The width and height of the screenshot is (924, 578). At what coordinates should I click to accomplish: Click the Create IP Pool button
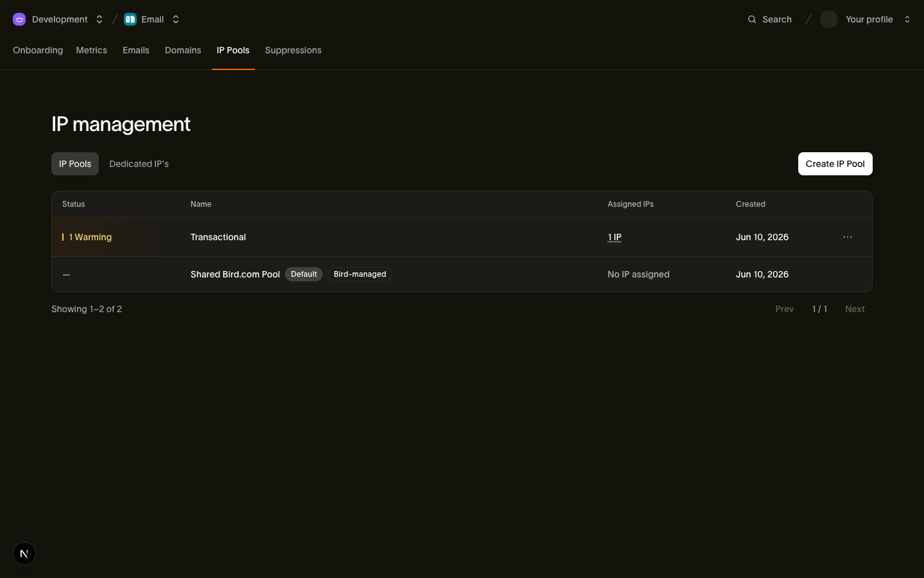tap(835, 164)
